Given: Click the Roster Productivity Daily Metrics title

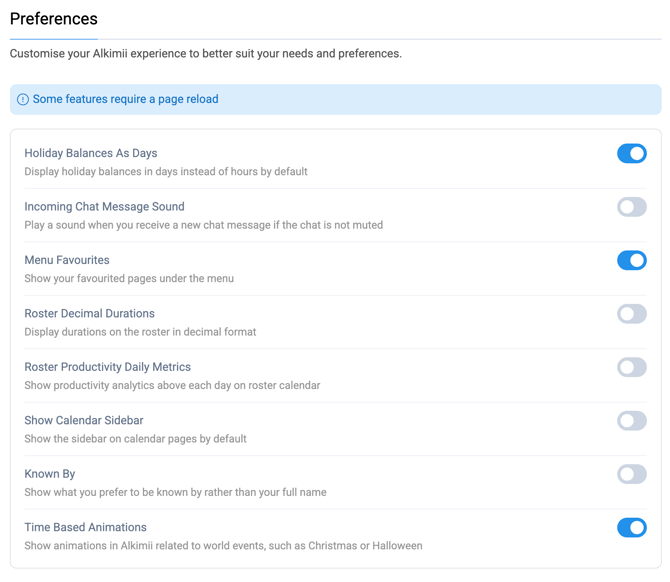Looking at the screenshot, I should point(107,367).
